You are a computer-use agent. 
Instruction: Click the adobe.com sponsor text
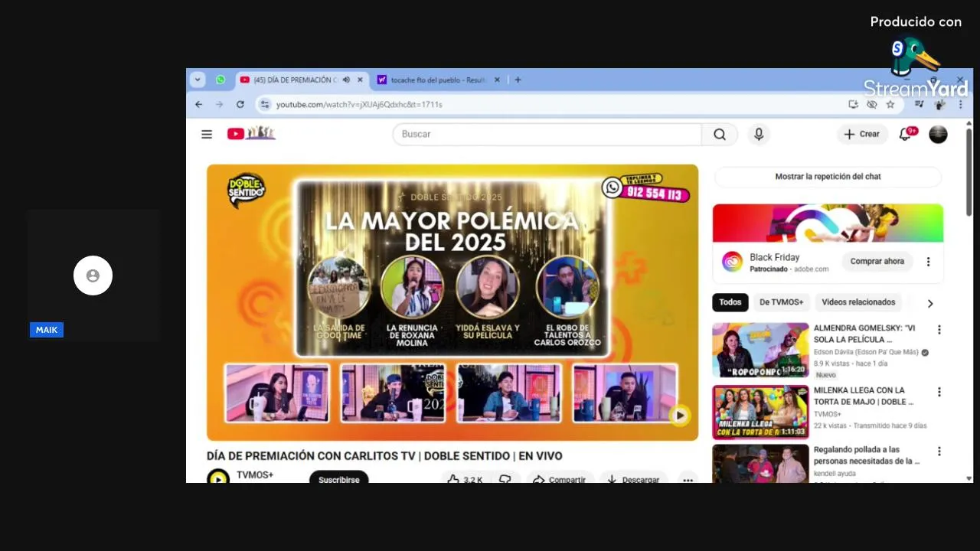[x=812, y=269]
